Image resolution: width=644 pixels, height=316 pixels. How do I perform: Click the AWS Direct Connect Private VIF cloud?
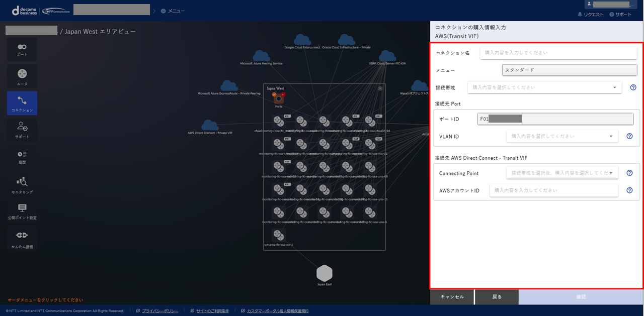pos(210,126)
